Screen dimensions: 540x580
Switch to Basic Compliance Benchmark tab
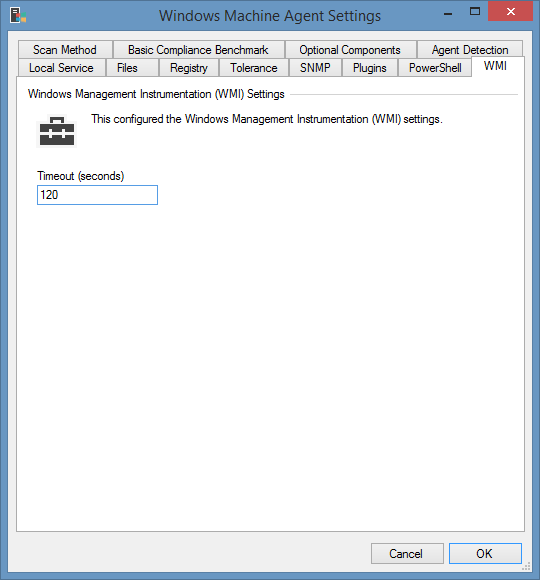(199, 50)
